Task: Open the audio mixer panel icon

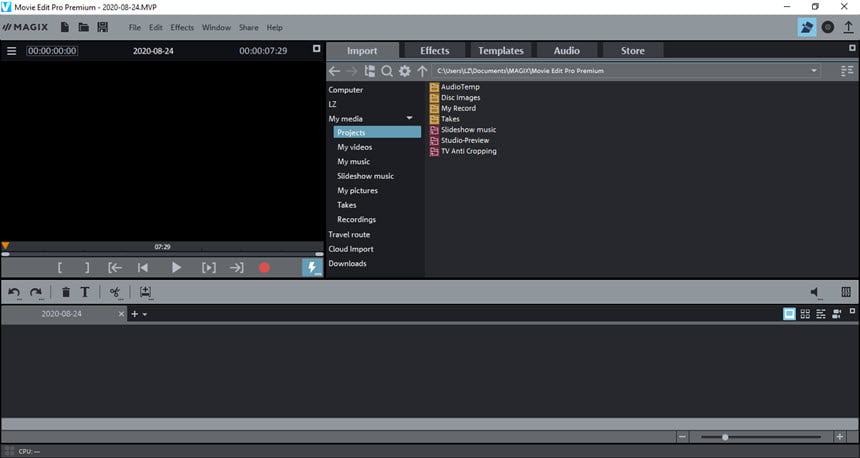Action: 846,292
